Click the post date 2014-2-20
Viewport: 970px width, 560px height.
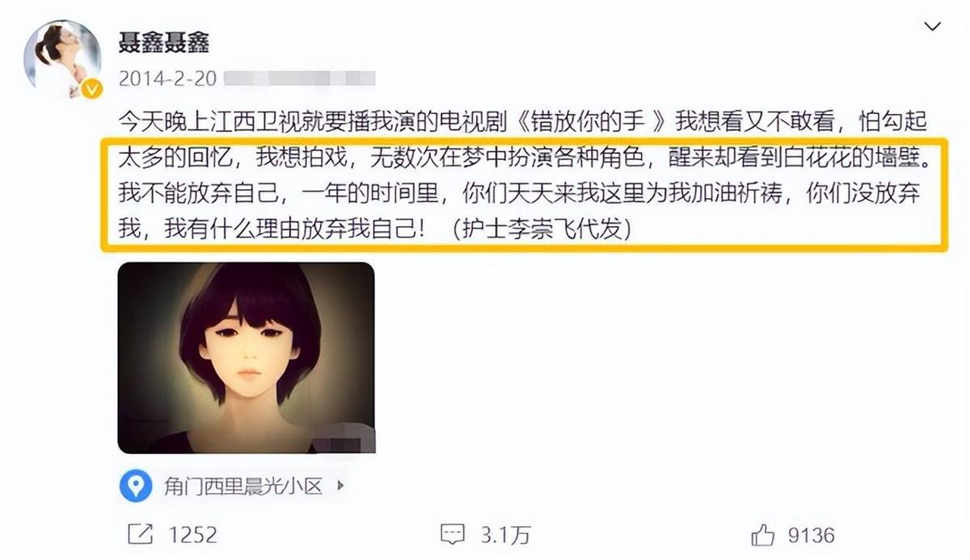[167, 80]
